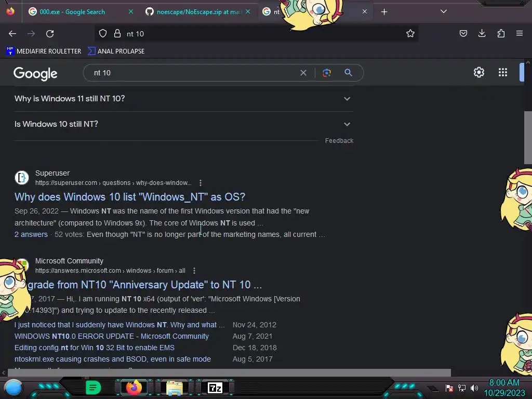Close the NoEscape.zip GitHub tab

[x=248, y=11]
